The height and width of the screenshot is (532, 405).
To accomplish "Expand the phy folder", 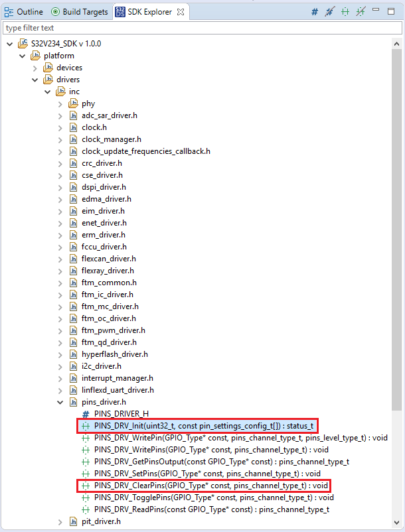I will [x=60, y=104].
